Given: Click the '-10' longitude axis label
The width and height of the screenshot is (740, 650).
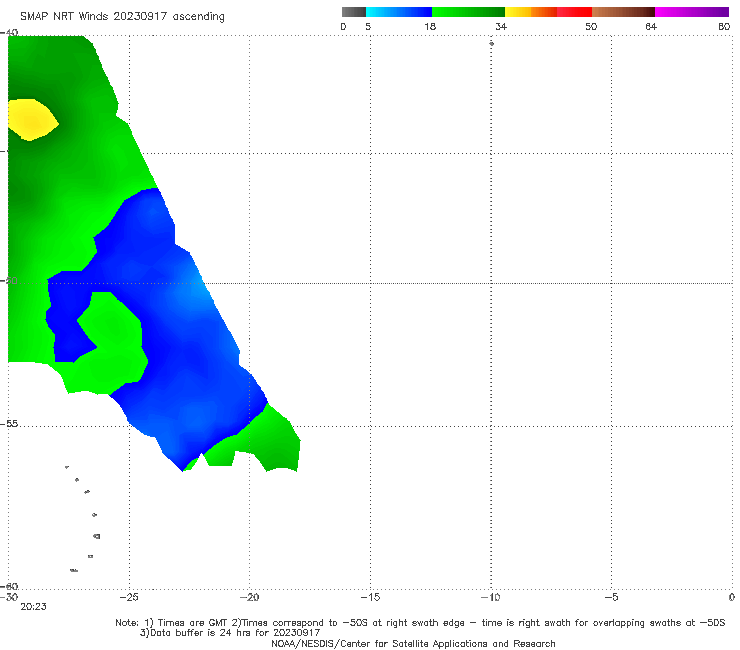Looking at the screenshot, I should (490, 597).
